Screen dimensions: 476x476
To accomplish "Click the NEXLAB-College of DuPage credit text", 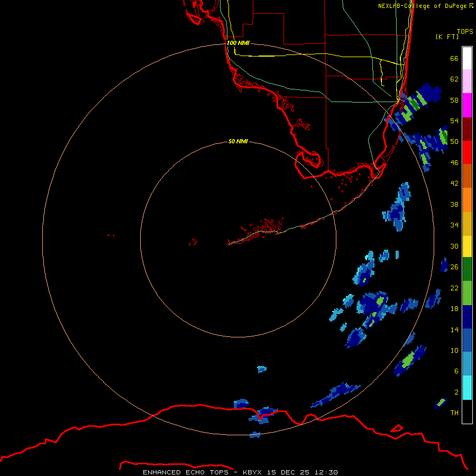I will pyautogui.click(x=425, y=6).
